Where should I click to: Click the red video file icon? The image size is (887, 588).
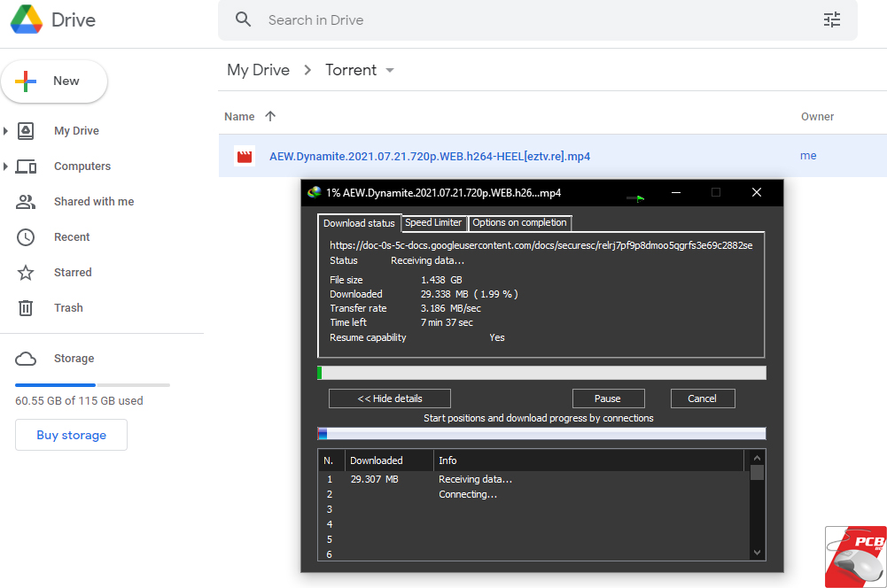(245, 156)
